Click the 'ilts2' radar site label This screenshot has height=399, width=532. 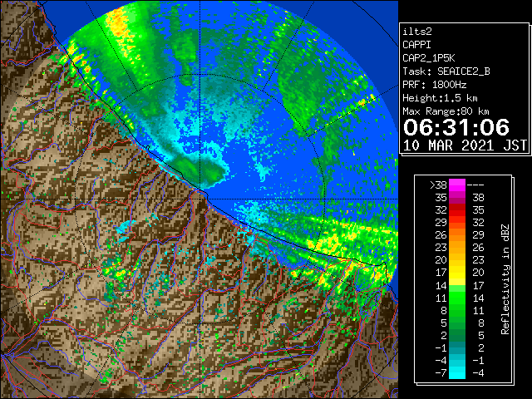coord(417,32)
